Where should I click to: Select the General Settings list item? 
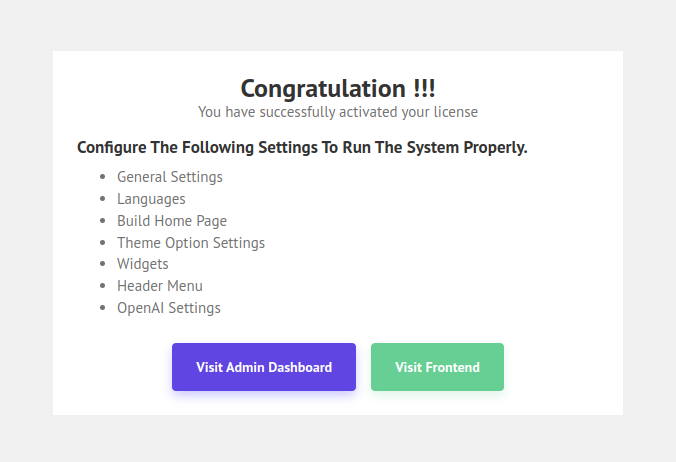170,177
